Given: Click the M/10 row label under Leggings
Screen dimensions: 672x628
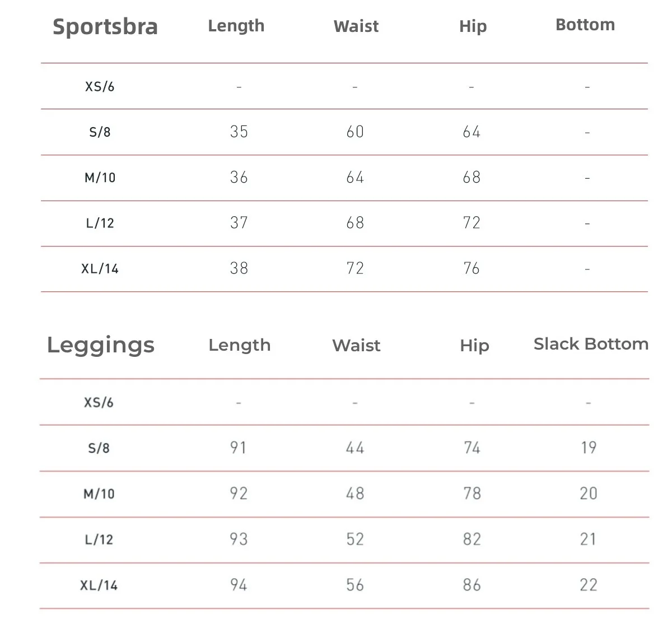Looking at the screenshot, I should [99, 494].
